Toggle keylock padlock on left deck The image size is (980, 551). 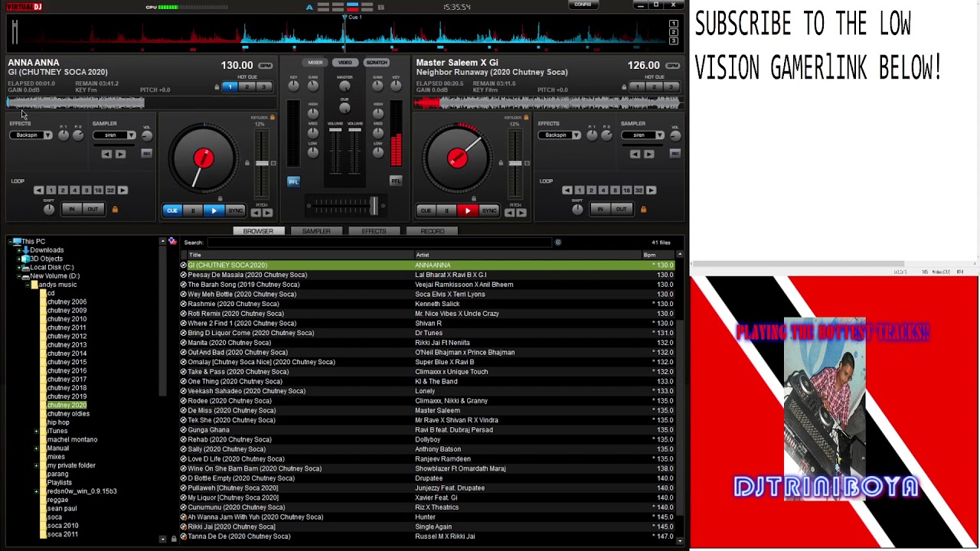272,117
